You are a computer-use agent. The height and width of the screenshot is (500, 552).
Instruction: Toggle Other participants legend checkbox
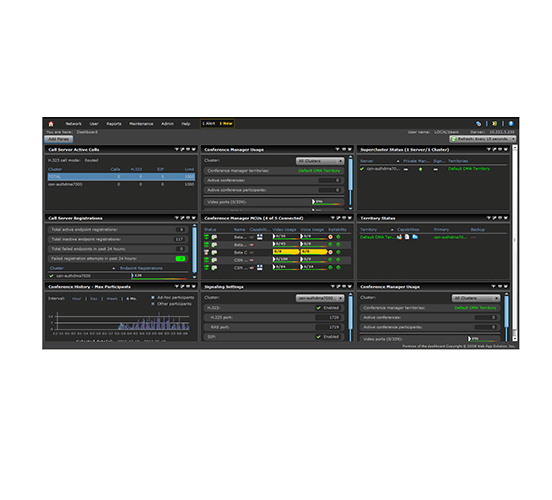[x=153, y=304]
